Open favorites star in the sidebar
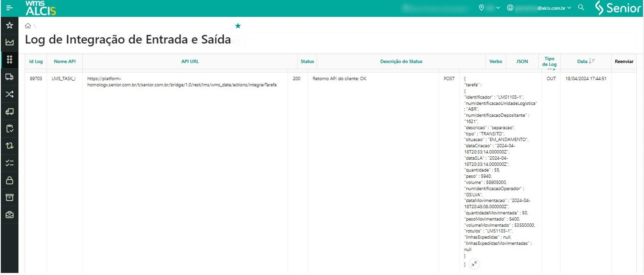The width and height of the screenshot is (644, 275). pyautogui.click(x=9, y=25)
